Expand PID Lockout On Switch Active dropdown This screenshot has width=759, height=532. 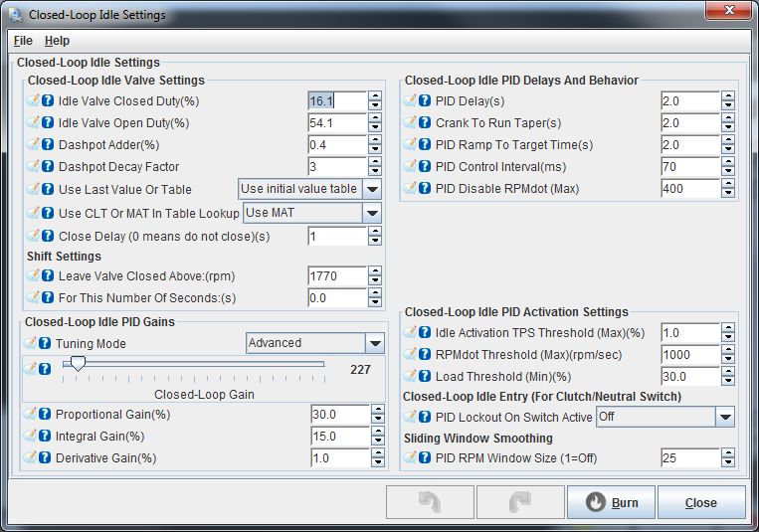[x=724, y=417]
